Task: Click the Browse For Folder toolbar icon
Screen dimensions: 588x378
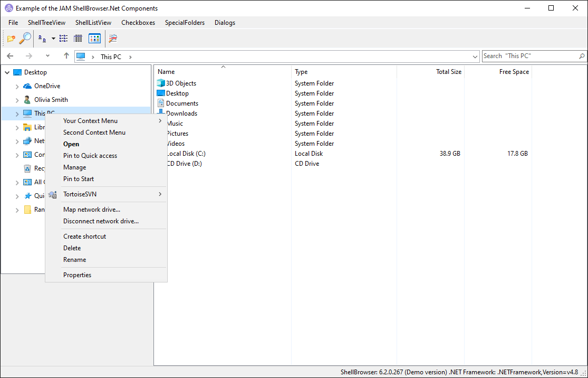Action: [x=11, y=38]
